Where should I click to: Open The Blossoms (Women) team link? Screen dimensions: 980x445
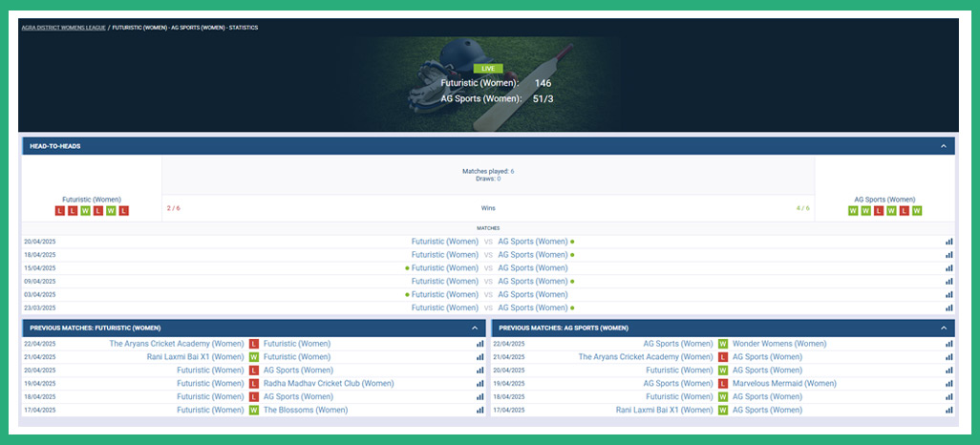(x=306, y=411)
